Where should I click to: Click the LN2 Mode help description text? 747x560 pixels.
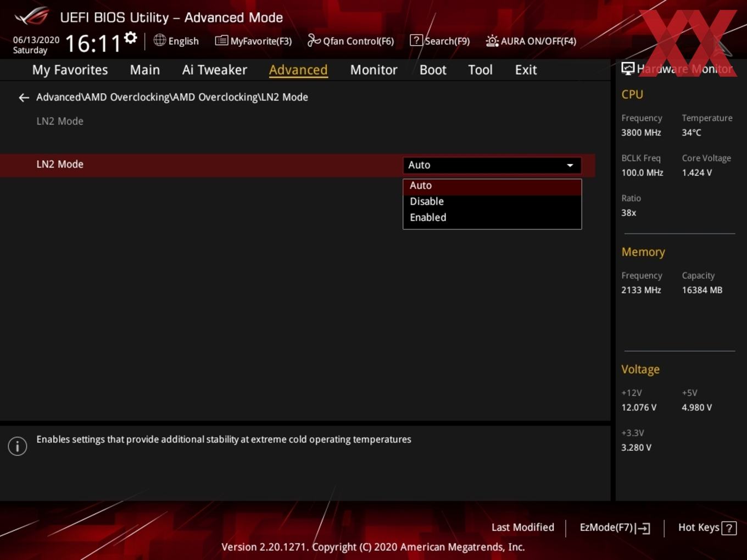click(x=224, y=439)
